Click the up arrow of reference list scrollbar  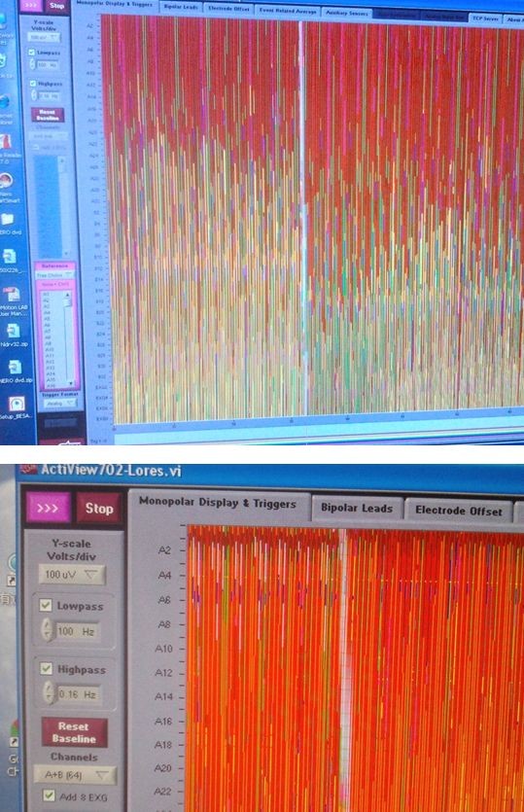pos(68,296)
